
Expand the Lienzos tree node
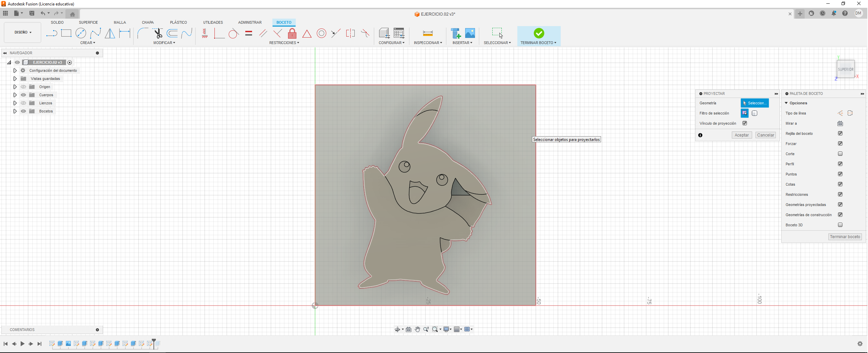pyautogui.click(x=15, y=103)
